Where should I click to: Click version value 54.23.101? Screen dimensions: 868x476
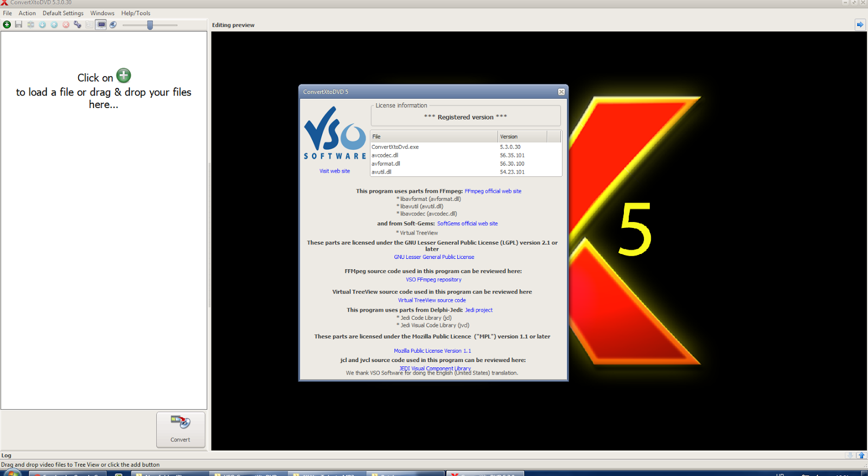[x=512, y=172]
